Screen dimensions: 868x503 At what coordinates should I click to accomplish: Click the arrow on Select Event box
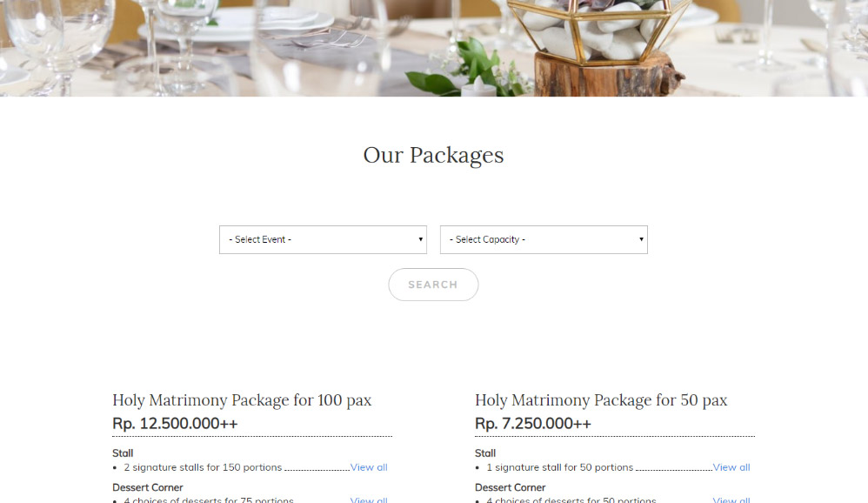[x=421, y=239]
